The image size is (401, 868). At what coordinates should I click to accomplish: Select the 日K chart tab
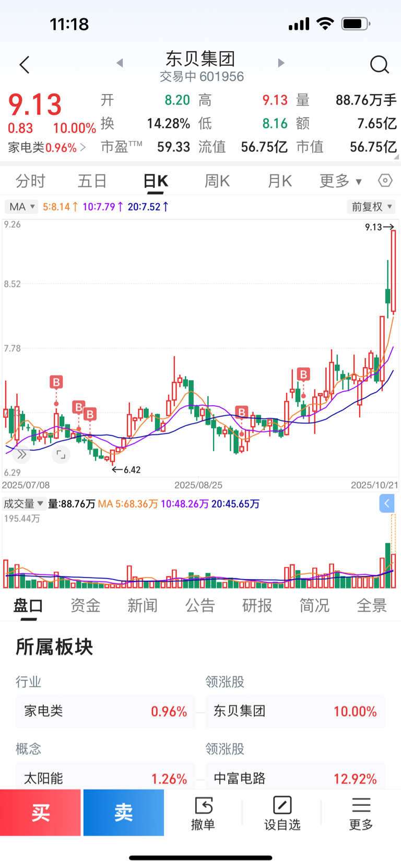(156, 181)
